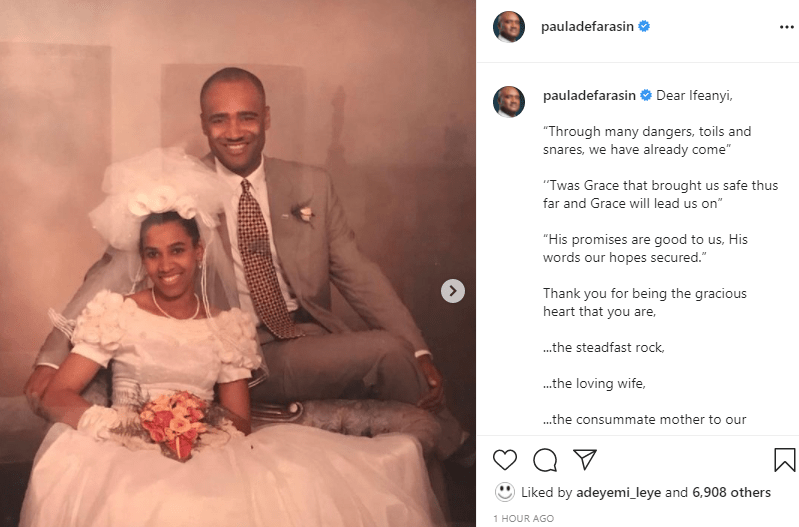Click the line reading the loving wife

point(594,383)
